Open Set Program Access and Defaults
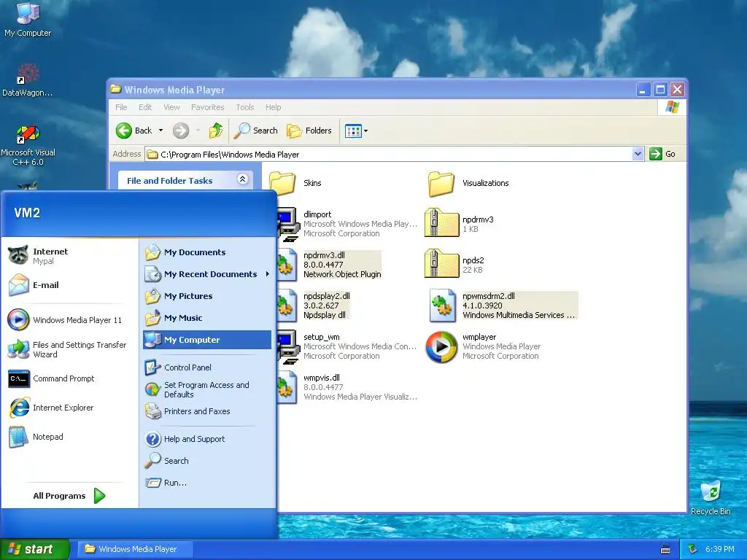747x560 pixels. pyautogui.click(x=198, y=389)
